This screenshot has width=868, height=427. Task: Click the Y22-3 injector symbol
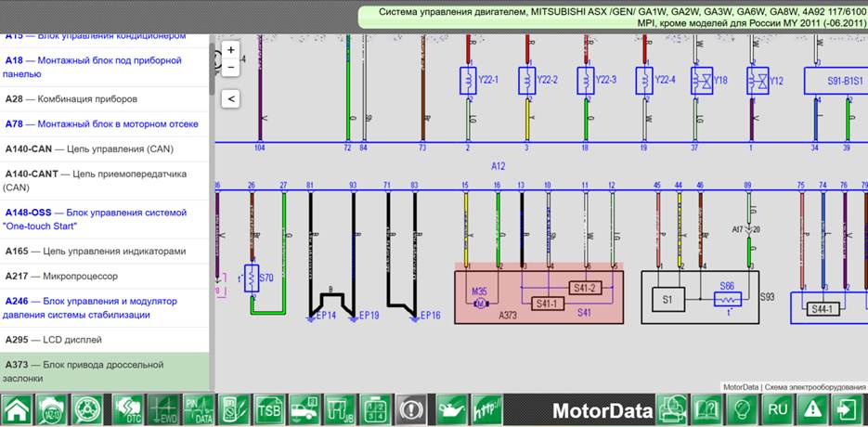point(586,81)
